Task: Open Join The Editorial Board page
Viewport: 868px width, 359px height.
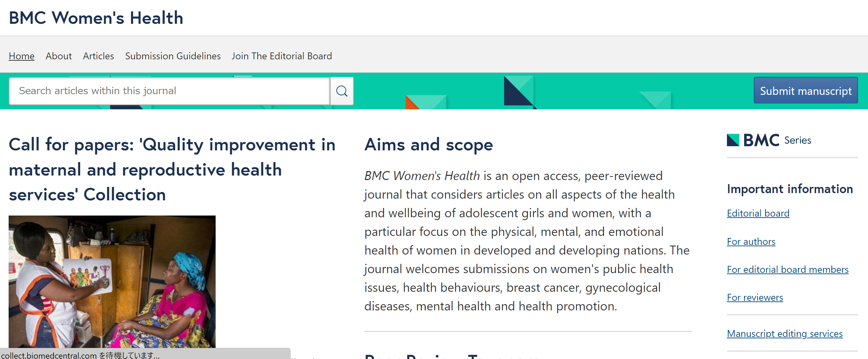Action: tap(282, 56)
